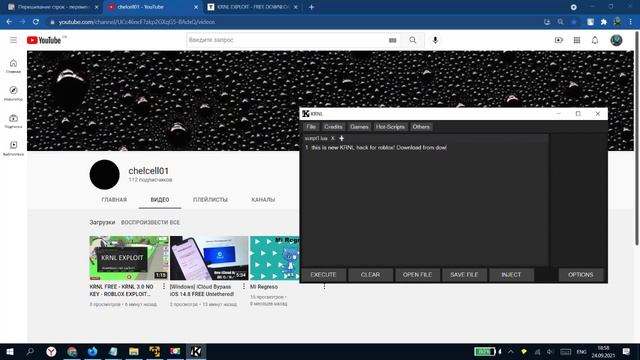Click the browser address bar
This screenshot has width=640, height=360.
click(x=294, y=22)
